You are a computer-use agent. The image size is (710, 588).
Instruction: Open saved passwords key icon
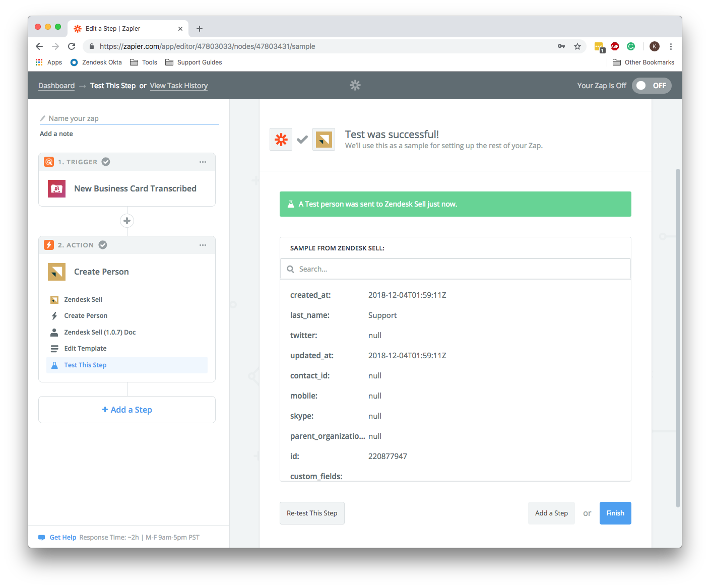click(561, 46)
